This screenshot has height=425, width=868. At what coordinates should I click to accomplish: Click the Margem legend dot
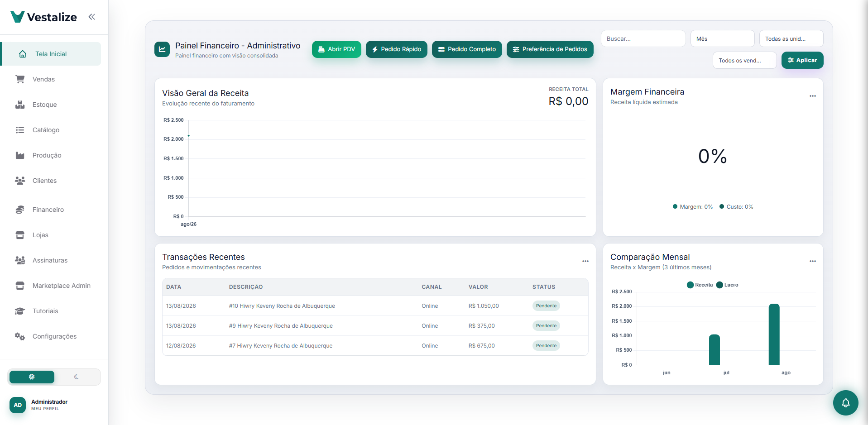pyautogui.click(x=675, y=206)
